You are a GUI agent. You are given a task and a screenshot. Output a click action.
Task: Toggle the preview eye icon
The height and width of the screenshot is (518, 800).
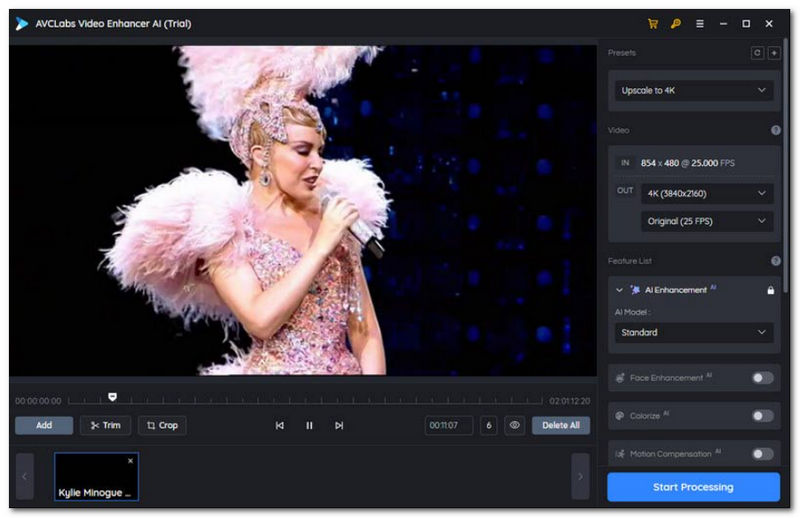[515, 425]
